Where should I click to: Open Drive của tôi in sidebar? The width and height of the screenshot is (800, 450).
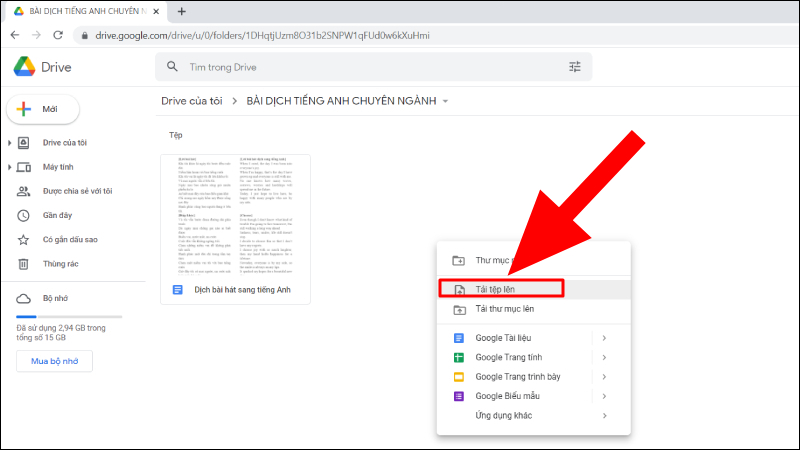[x=65, y=143]
